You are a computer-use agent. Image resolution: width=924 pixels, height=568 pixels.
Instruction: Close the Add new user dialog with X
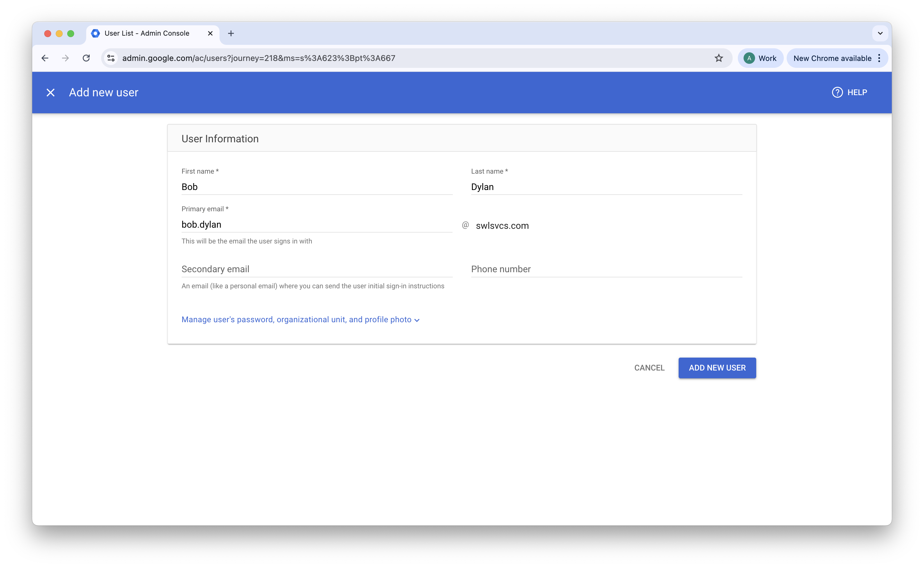click(50, 92)
